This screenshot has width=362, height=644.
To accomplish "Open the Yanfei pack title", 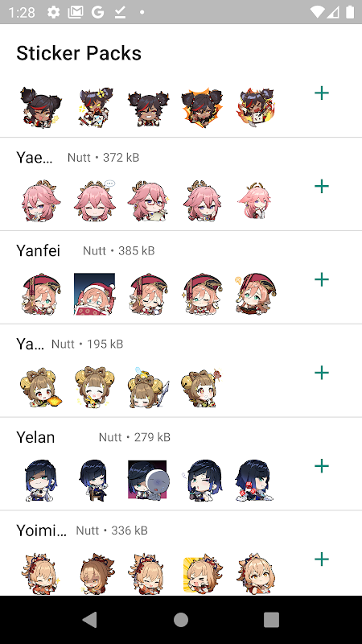I will point(38,250).
